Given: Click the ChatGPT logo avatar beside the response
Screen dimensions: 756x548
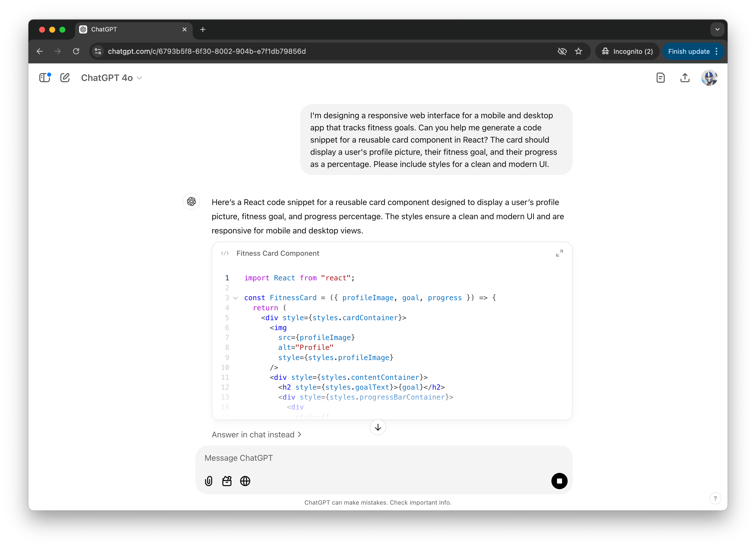Looking at the screenshot, I should (191, 201).
